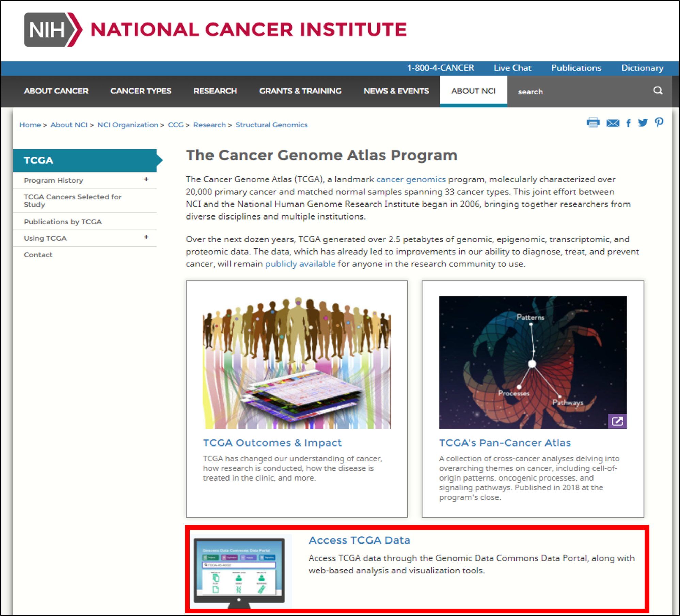Open the Publications top link
680x616 pixels.
coord(576,68)
